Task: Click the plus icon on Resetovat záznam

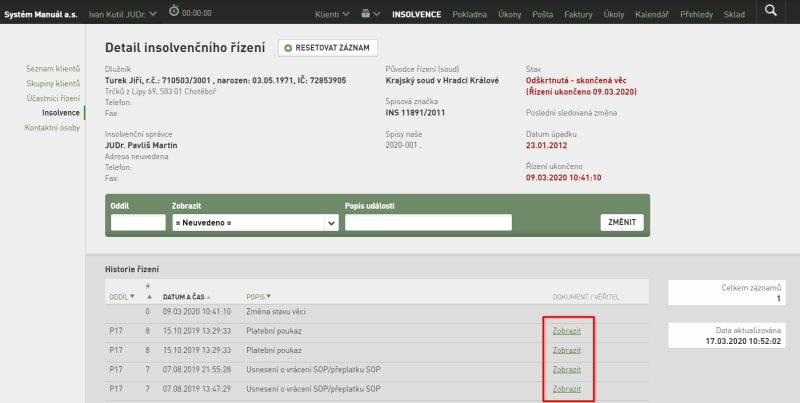Action: 288,48
